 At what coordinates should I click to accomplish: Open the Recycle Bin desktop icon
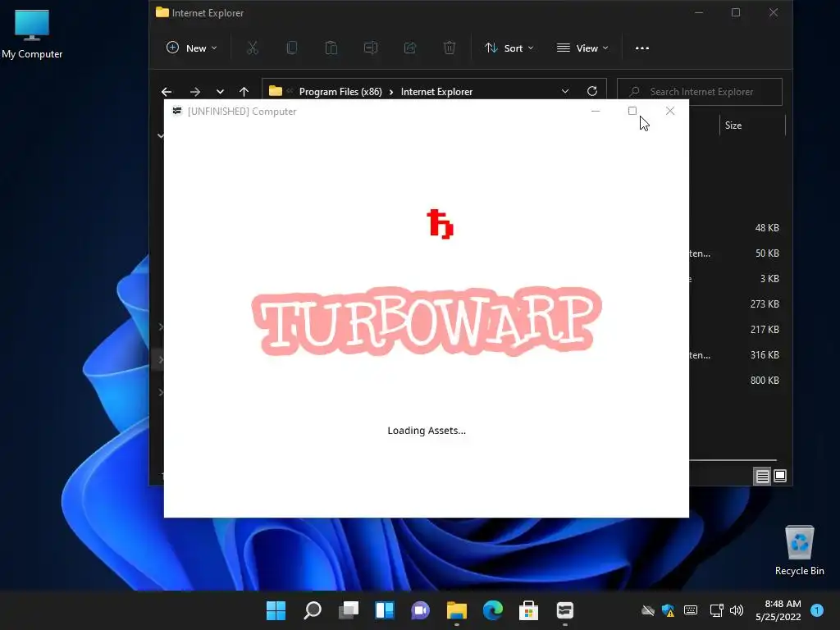pos(799,550)
